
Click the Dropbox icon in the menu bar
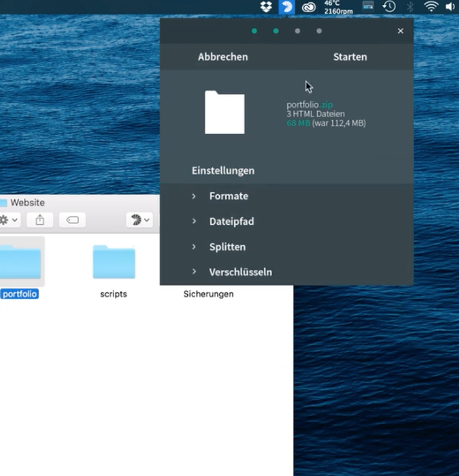pyautogui.click(x=266, y=7)
